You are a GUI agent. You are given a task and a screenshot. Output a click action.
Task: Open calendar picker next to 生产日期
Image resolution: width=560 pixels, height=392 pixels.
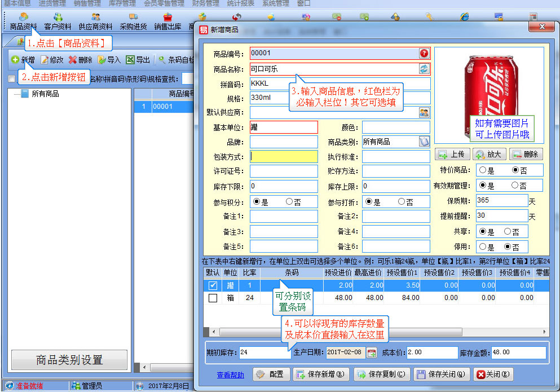pos(372,353)
